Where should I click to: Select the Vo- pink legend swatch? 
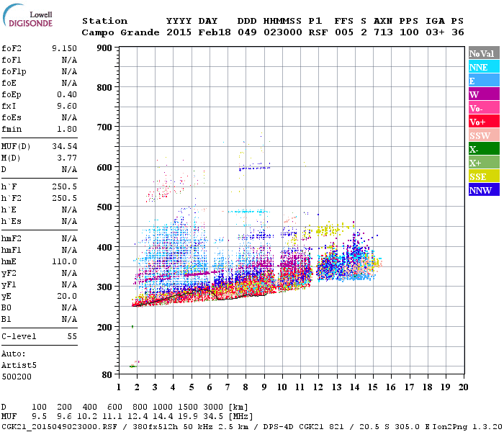click(484, 108)
